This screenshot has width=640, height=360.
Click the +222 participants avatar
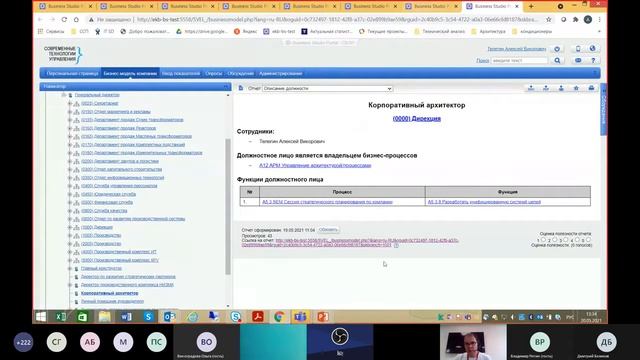point(23,342)
